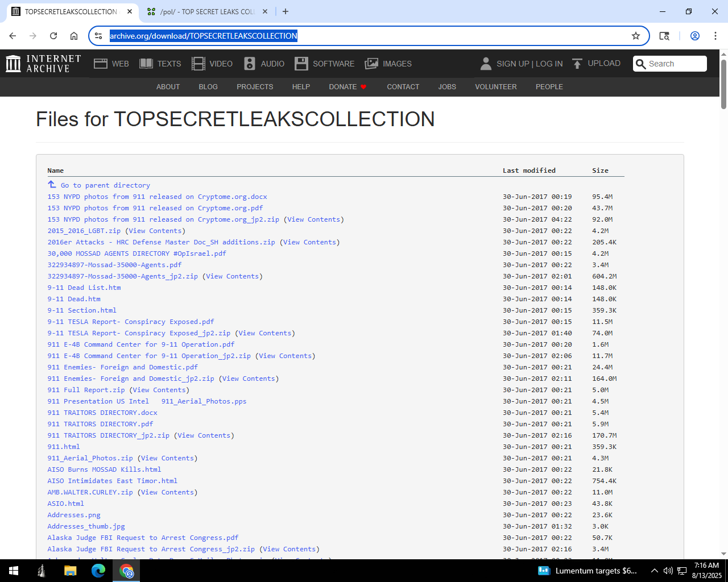Open the PEOPLE menu item

(x=549, y=87)
